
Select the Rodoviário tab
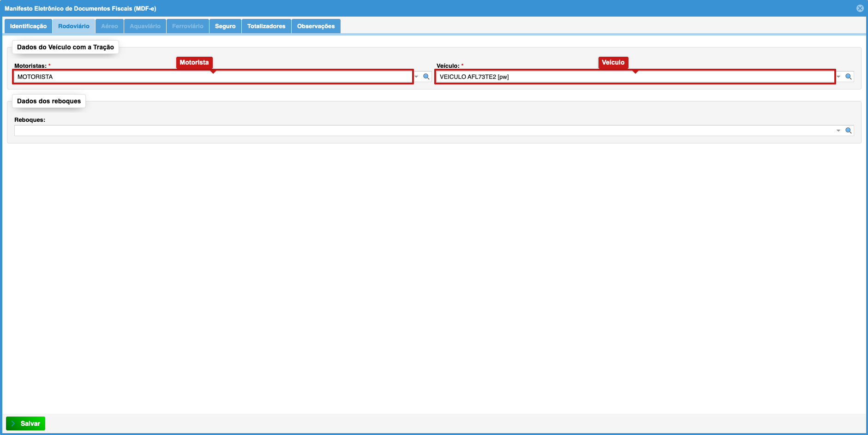click(74, 26)
